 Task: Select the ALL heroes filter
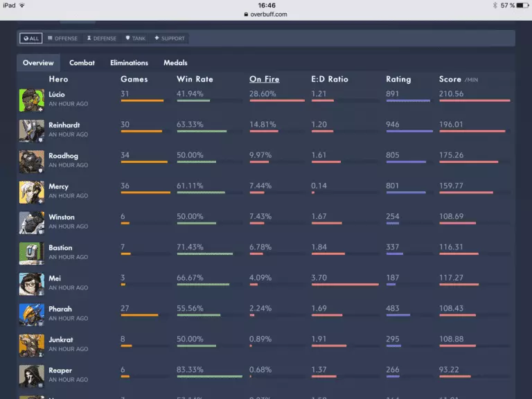(x=31, y=38)
